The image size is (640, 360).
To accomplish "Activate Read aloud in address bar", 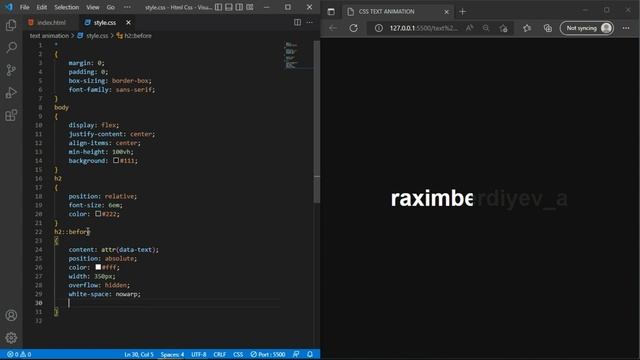I will click(469, 28).
